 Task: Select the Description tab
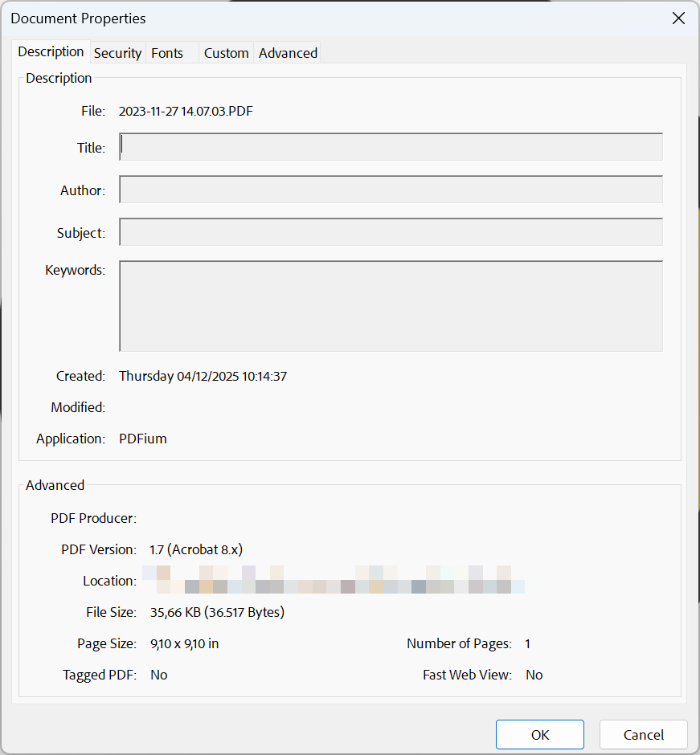coord(51,51)
